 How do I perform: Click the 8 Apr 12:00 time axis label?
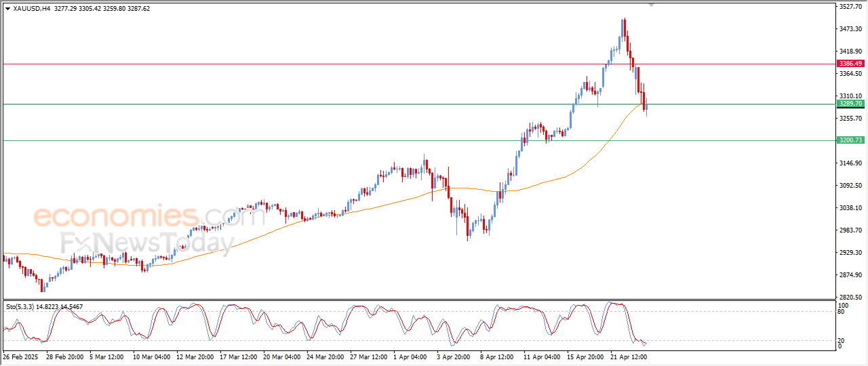click(498, 356)
